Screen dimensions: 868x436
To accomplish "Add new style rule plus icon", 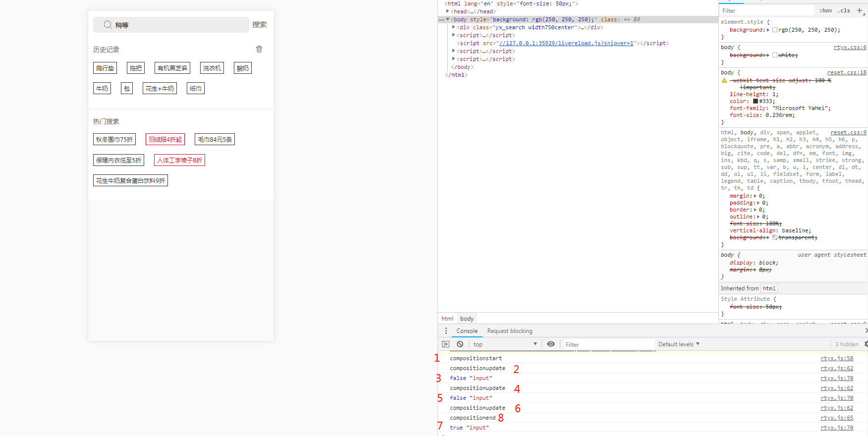I will coord(860,10).
